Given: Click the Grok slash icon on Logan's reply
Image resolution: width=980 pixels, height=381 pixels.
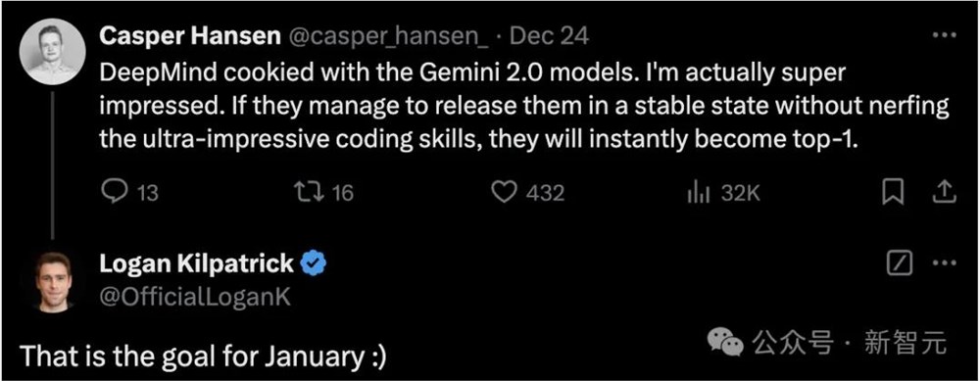Looking at the screenshot, I should pos(901,262).
